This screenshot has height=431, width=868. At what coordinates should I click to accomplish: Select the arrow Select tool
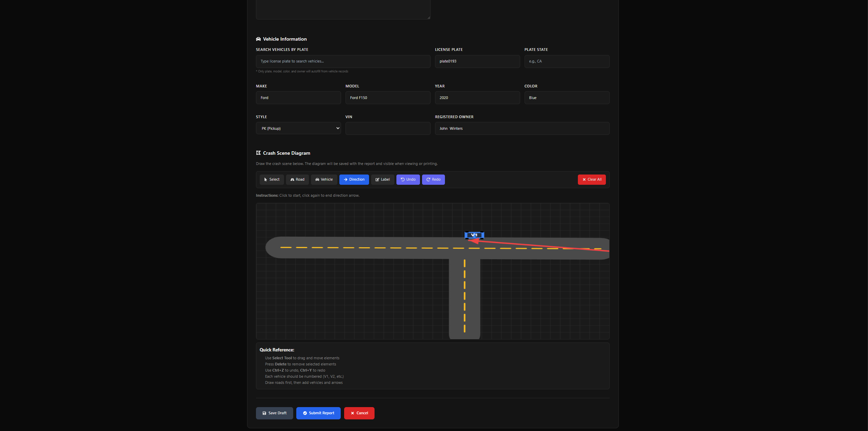pos(272,180)
